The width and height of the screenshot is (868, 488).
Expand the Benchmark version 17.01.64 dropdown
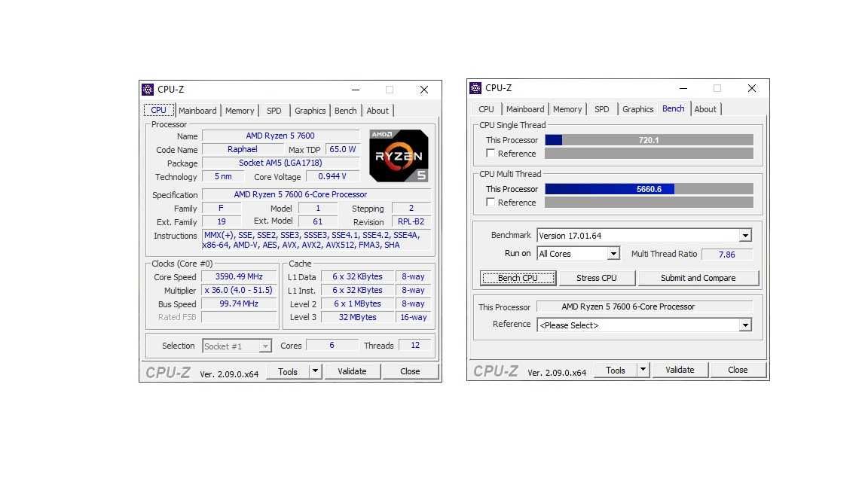pyautogui.click(x=745, y=236)
